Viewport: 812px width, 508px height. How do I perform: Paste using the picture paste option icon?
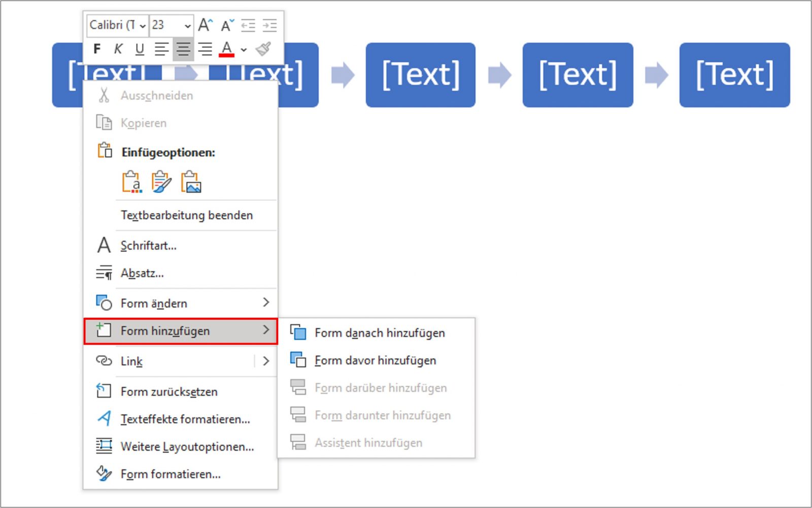(x=191, y=182)
